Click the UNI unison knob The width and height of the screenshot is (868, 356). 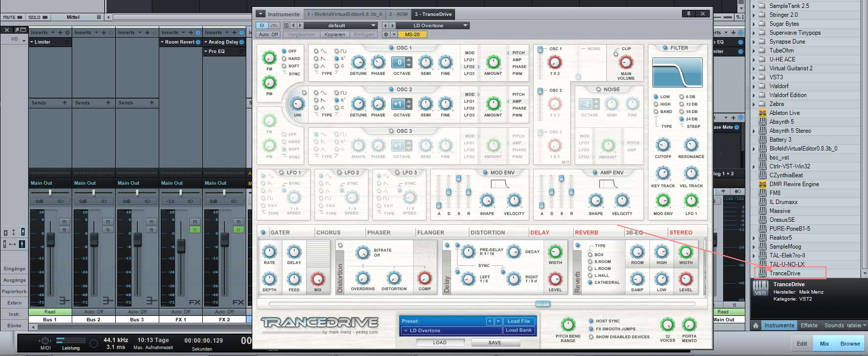pyautogui.click(x=297, y=104)
